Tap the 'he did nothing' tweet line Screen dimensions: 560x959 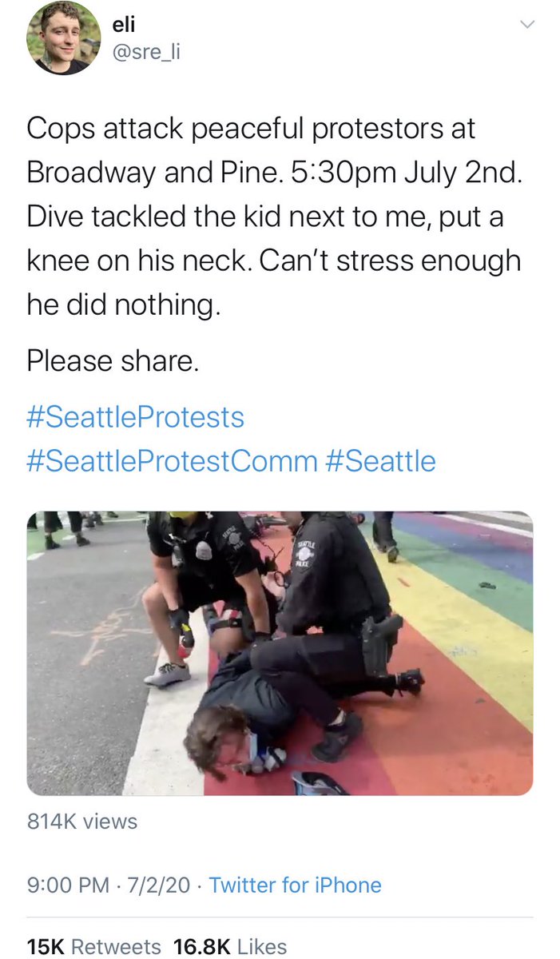122,304
